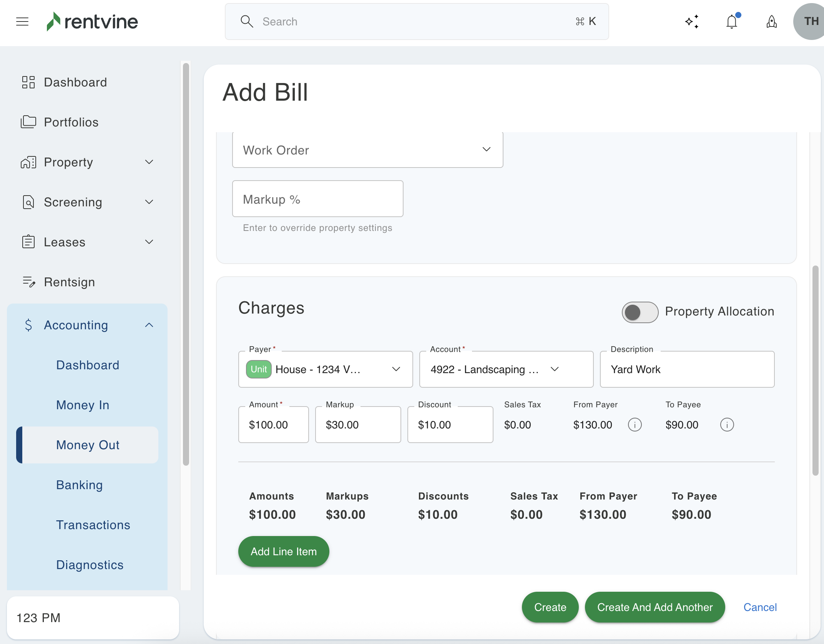The height and width of the screenshot is (644, 824).
Task: Open the notifications bell
Action: pos(732,22)
